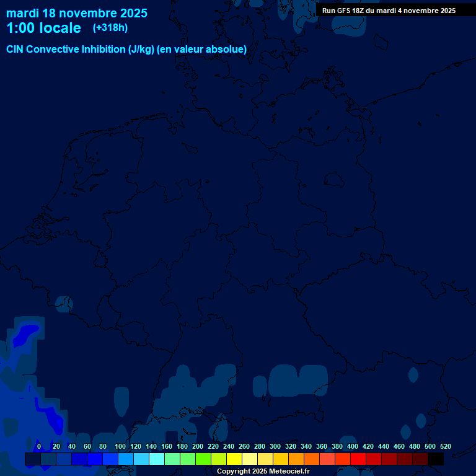Click 'Copyright 2025 Meteociel.fr' text
The height and width of the screenshot is (476, 476).
click(263, 471)
